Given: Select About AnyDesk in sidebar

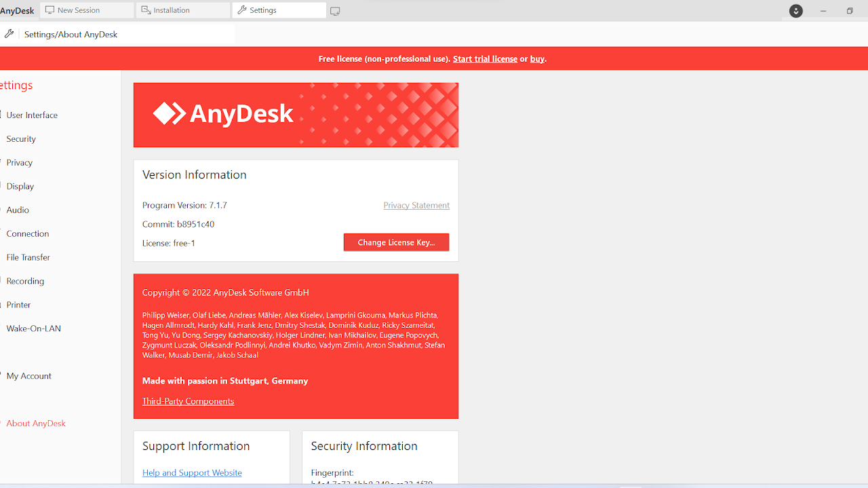Looking at the screenshot, I should click(x=36, y=424).
